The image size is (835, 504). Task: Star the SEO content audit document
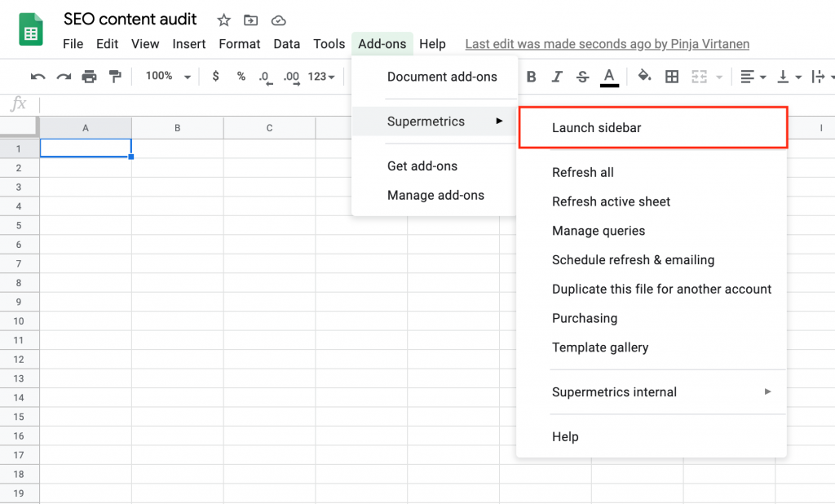click(x=223, y=20)
